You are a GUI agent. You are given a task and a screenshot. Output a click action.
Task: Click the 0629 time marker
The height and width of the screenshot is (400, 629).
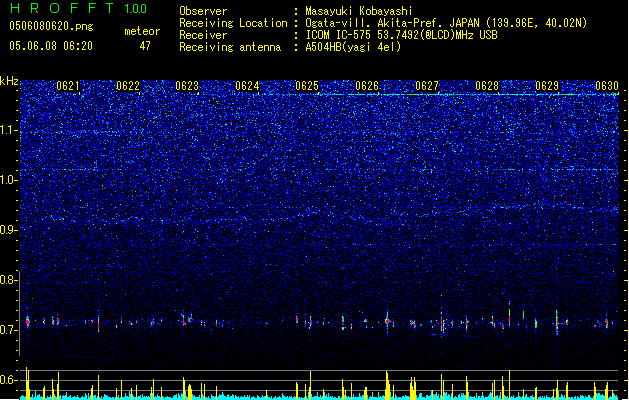[x=547, y=86]
